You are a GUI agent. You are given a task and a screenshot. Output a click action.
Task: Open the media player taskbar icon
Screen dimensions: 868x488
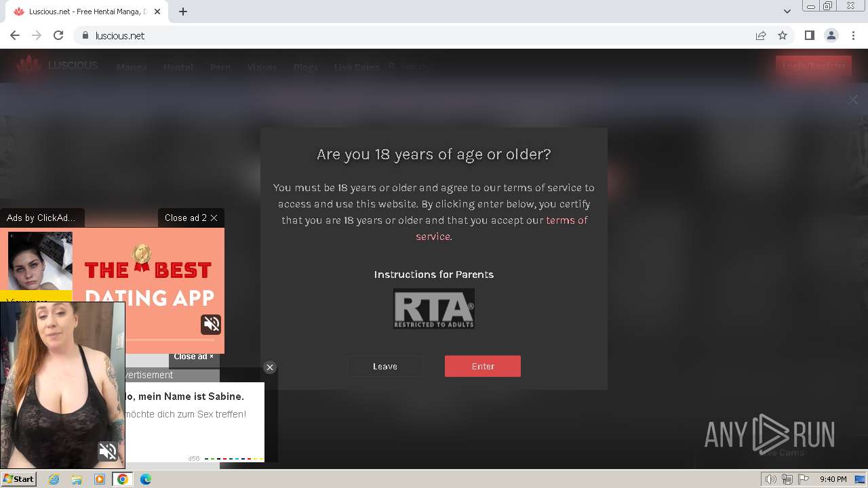pos(100,479)
